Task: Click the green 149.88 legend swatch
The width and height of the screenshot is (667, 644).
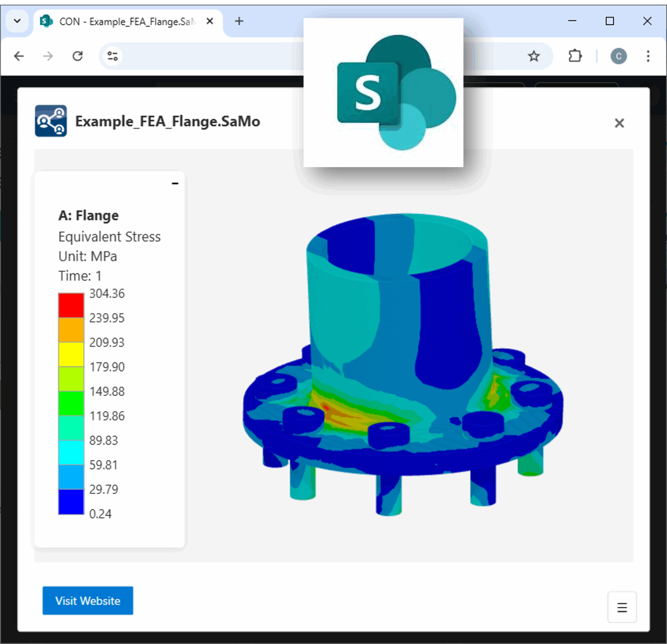Action: (x=71, y=404)
